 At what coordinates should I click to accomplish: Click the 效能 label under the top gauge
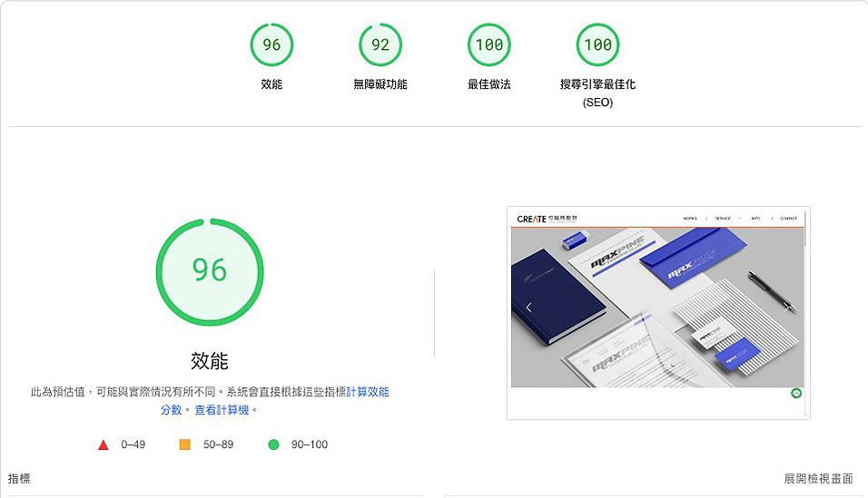click(271, 84)
